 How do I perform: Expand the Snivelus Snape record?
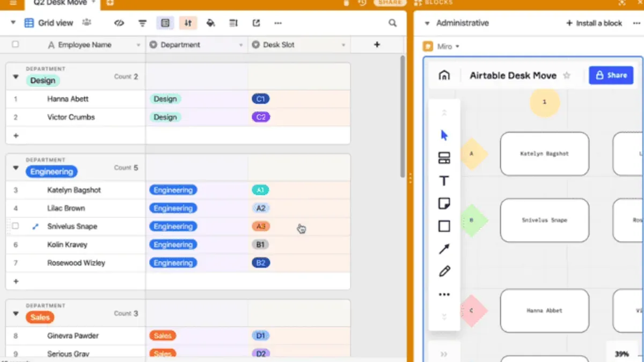click(35, 226)
